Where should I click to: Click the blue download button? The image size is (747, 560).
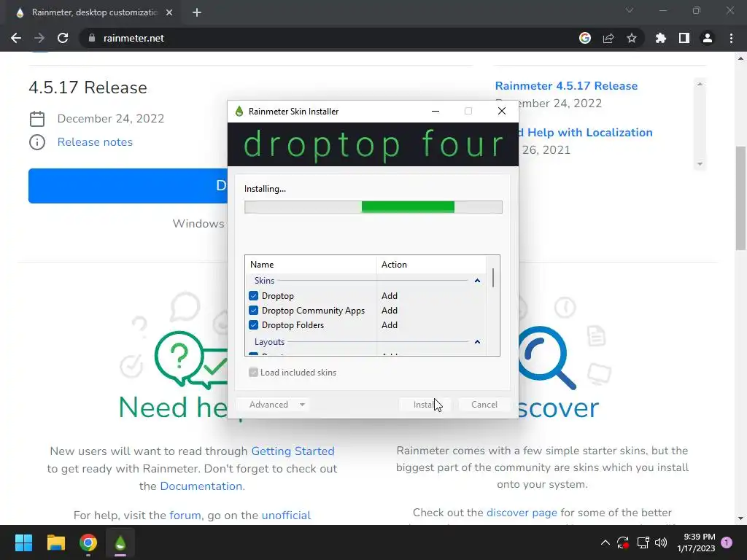[128, 186]
